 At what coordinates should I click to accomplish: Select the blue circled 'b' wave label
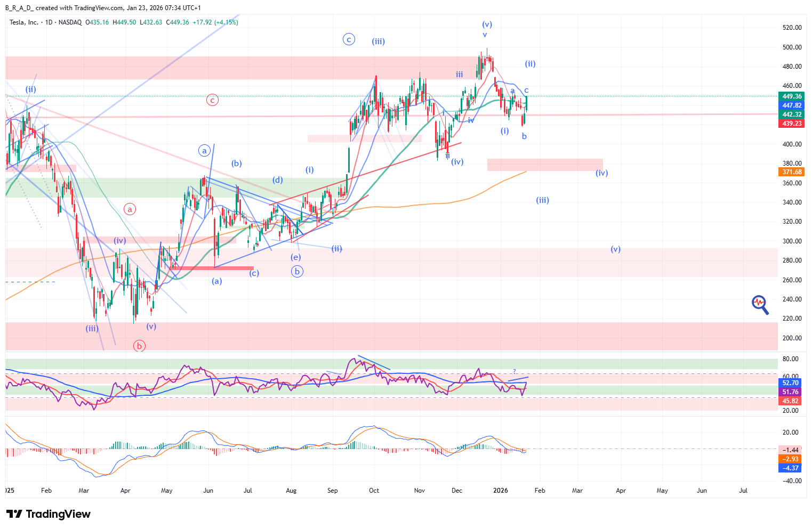[x=297, y=272]
